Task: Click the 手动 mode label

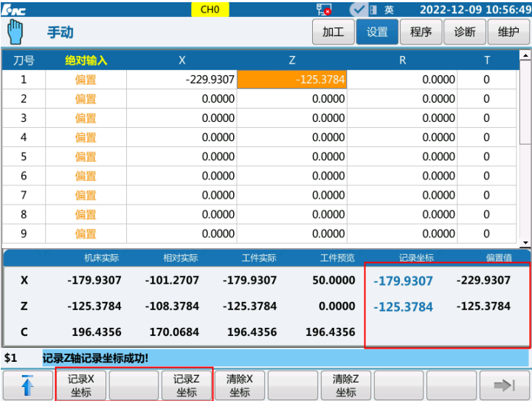Action: 60,32
